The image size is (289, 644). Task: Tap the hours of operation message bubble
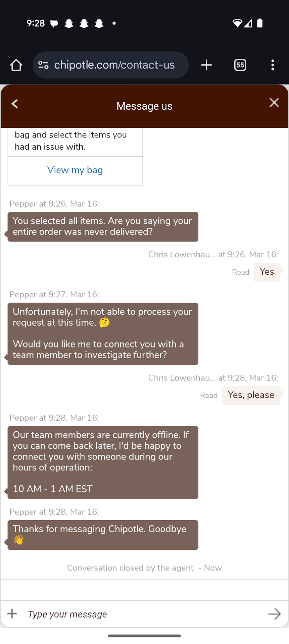point(103,462)
